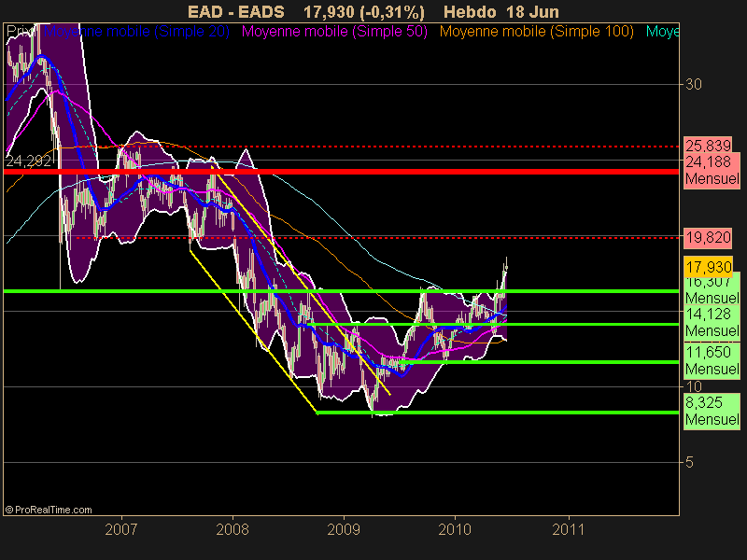Select the thick red horizontal resistance line

click(341, 172)
